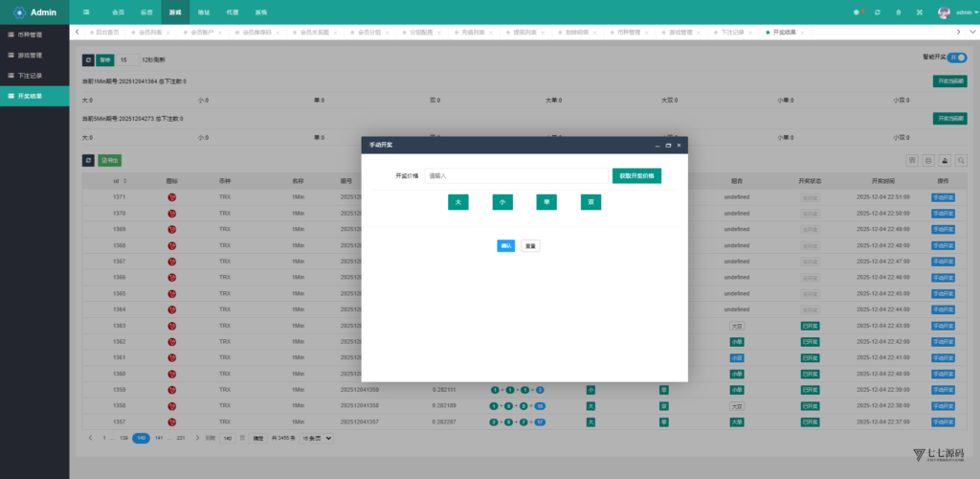Click the 确定 page jump button
The height and width of the screenshot is (479, 980).
pos(258,439)
